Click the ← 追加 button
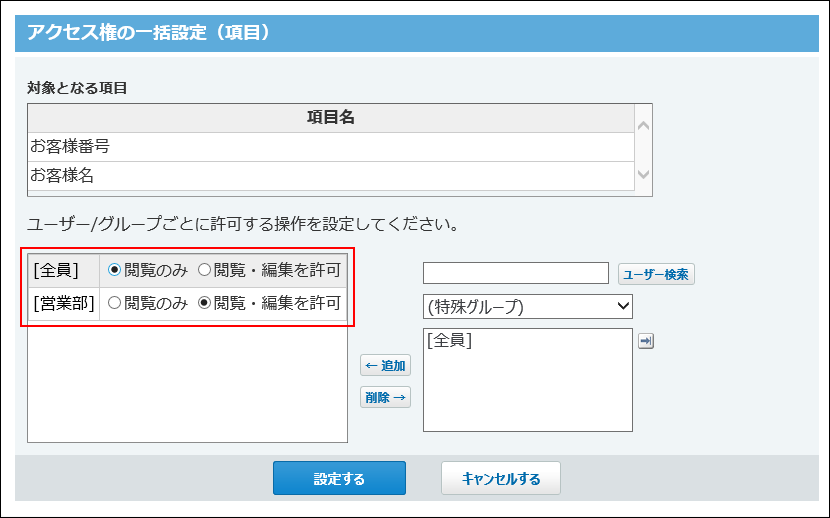 point(385,366)
